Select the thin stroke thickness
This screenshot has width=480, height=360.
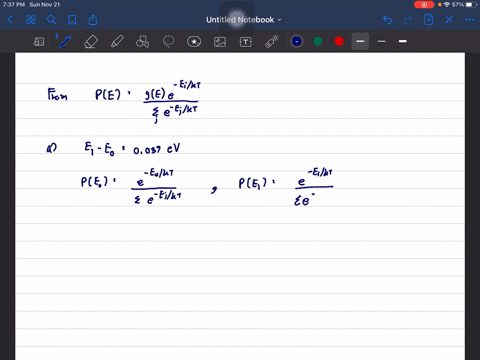[x=382, y=41]
